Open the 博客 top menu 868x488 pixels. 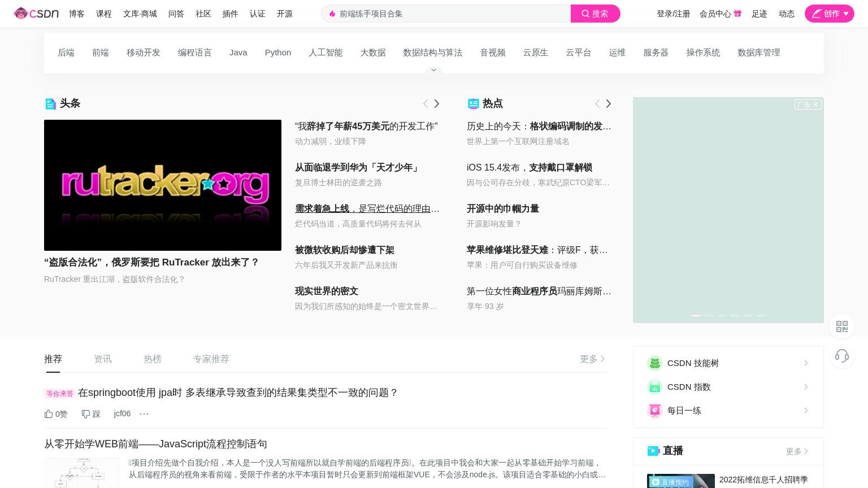point(77,14)
